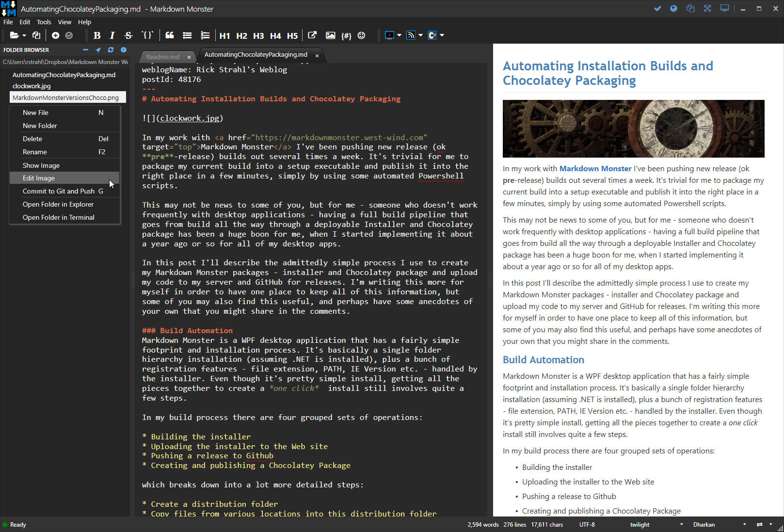Click the copy pages icon in titlebar
This screenshot has width=784, height=532.
(x=690, y=9)
